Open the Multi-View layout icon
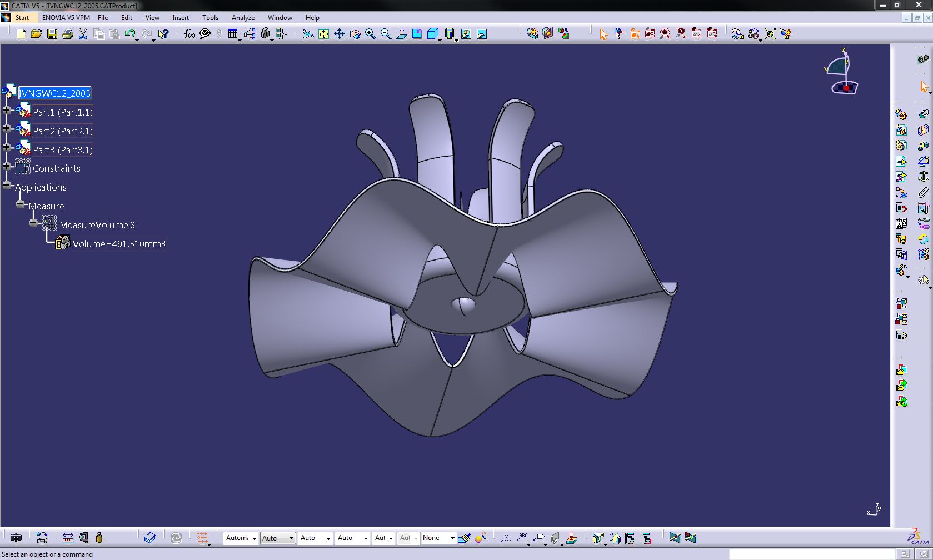933x560 pixels. pos(417,34)
